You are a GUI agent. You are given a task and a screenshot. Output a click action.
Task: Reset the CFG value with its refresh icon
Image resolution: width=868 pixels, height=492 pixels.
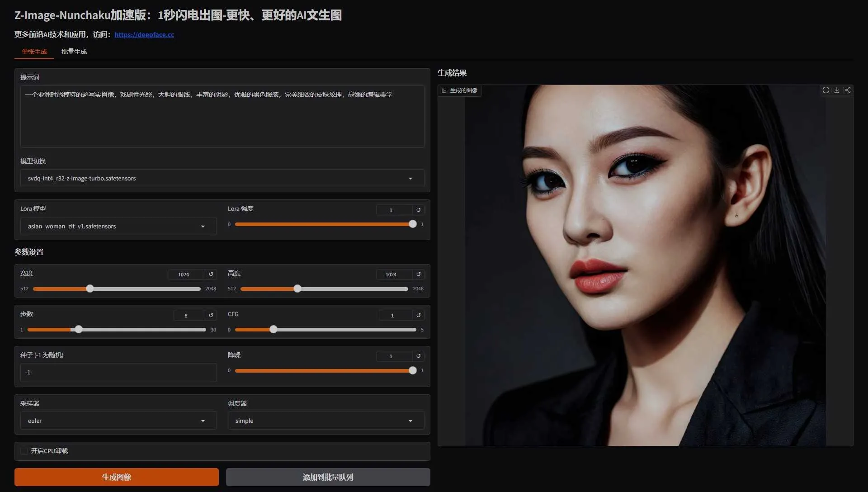coord(418,315)
